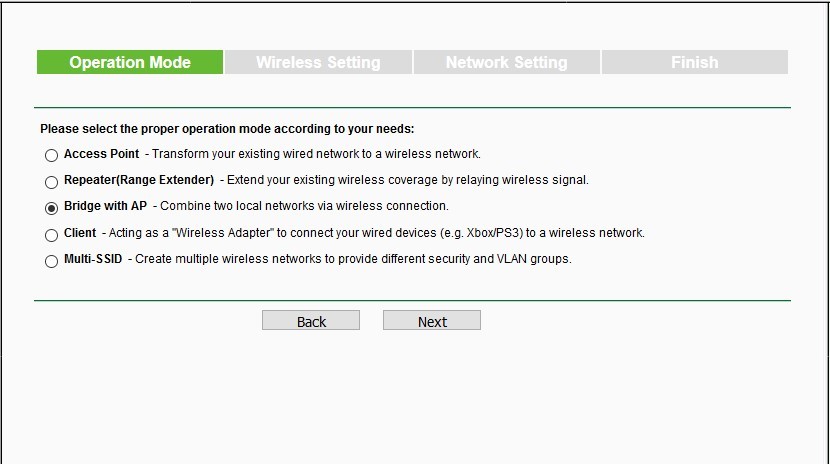Click the 'Please select the proper operation mode' heading

click(227, 129)
